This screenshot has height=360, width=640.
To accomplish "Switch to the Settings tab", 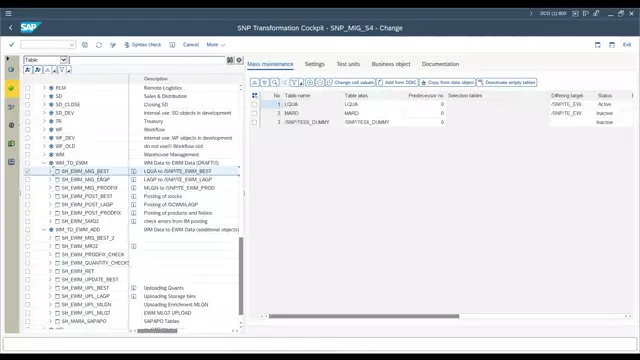I will click(x=315, y=64).
